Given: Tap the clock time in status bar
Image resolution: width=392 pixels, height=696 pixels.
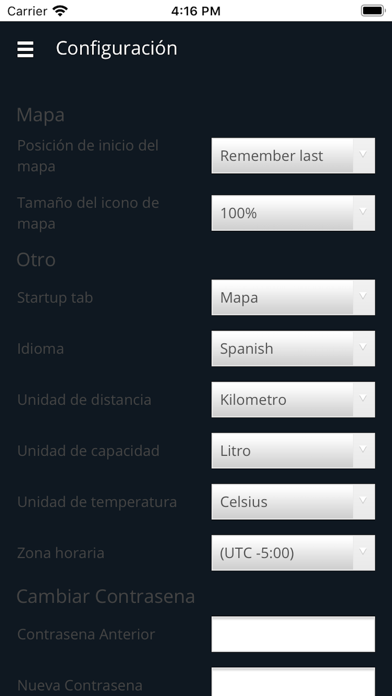Looking at the screenshot, I should click(196, 11).
